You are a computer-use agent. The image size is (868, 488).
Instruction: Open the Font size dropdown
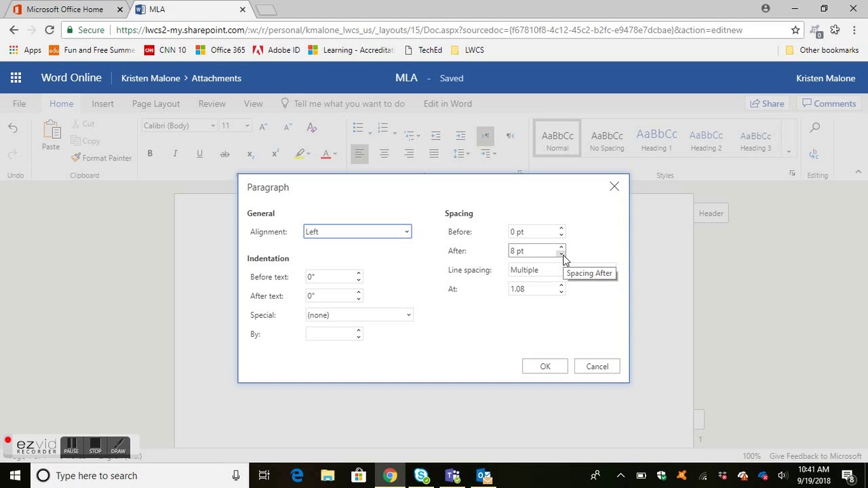point(247,125)
